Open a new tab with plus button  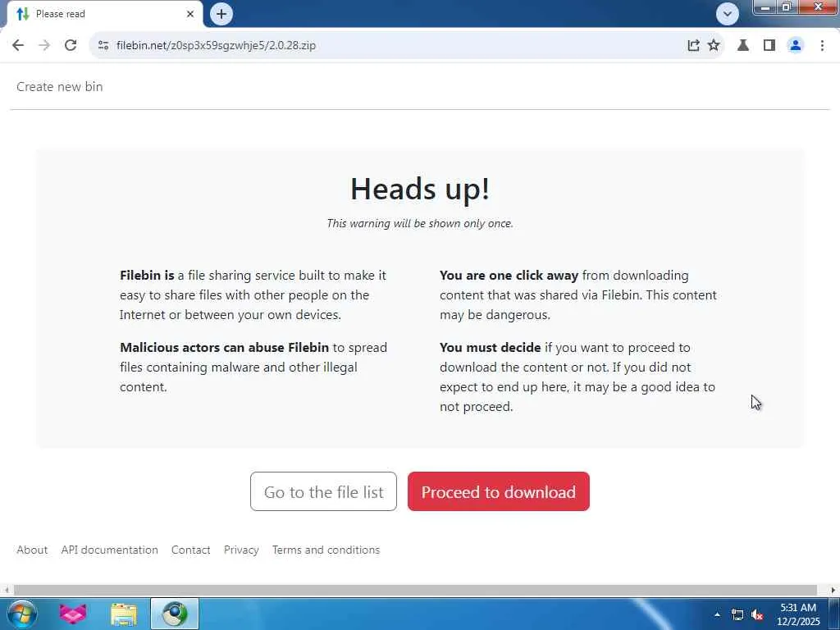221,14
